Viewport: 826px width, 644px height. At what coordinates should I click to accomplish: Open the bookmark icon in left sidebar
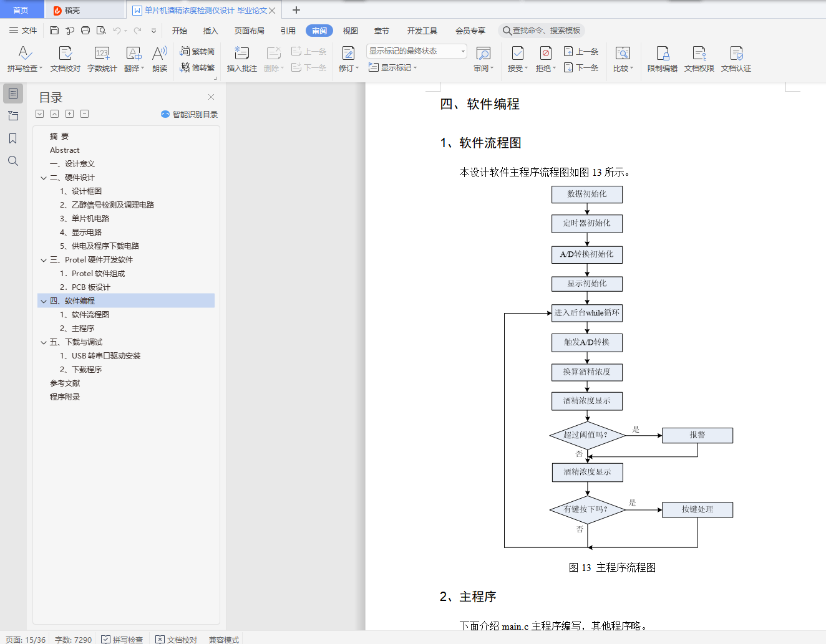point(13,138)
